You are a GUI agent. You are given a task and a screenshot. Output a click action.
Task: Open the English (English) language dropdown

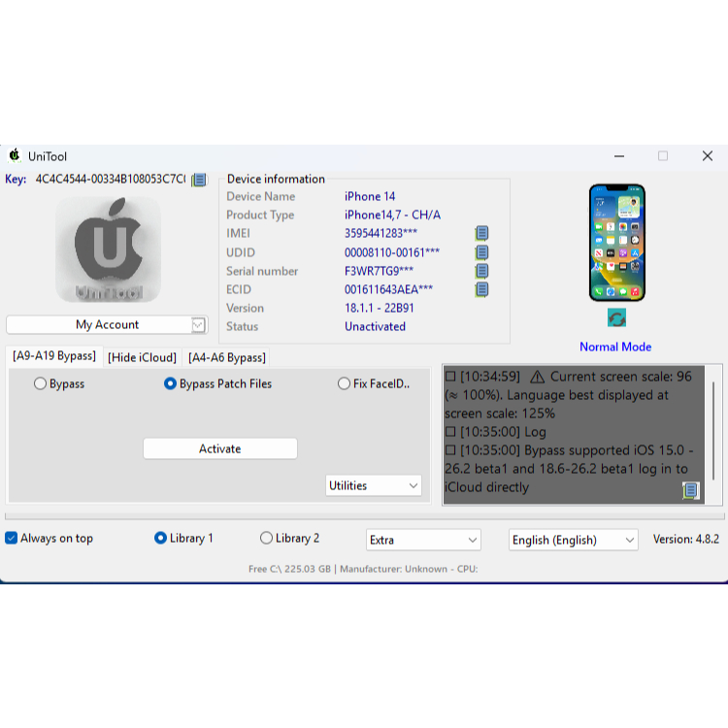point(574,540)
